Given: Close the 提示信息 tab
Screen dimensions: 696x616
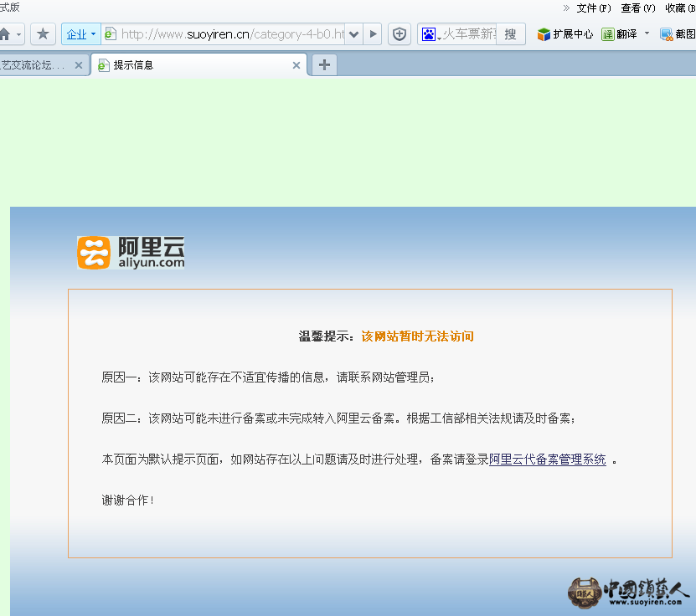Looking at the screenshot, I should tap(296, 65).
